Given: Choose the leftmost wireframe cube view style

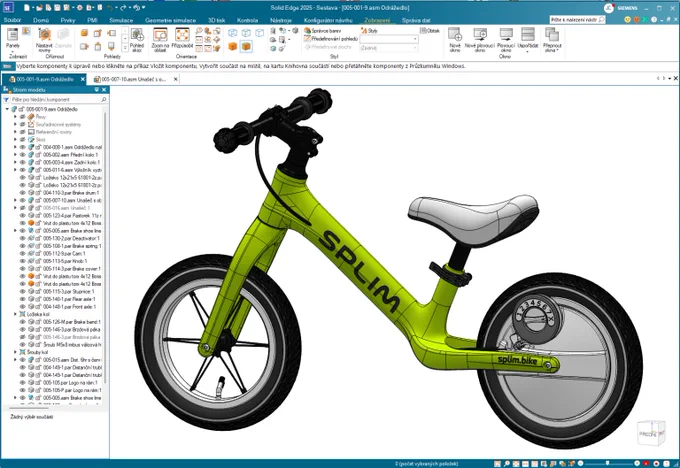Looking at the screenshot, I should coord(233,33).
